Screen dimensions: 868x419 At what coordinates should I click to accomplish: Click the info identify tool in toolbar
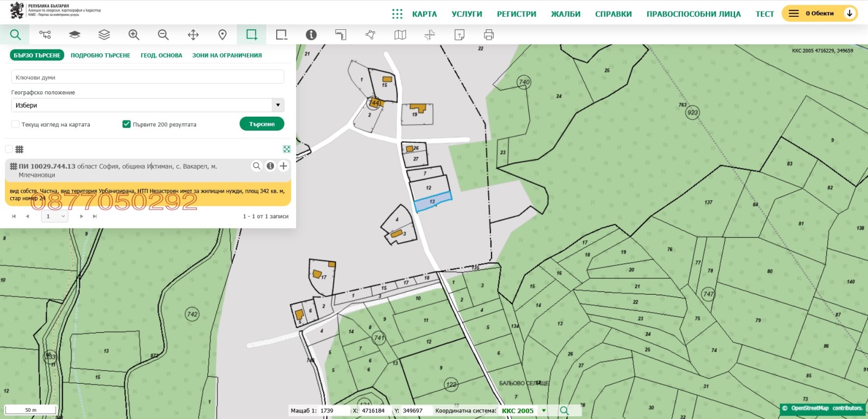click(x=311, y=35)
